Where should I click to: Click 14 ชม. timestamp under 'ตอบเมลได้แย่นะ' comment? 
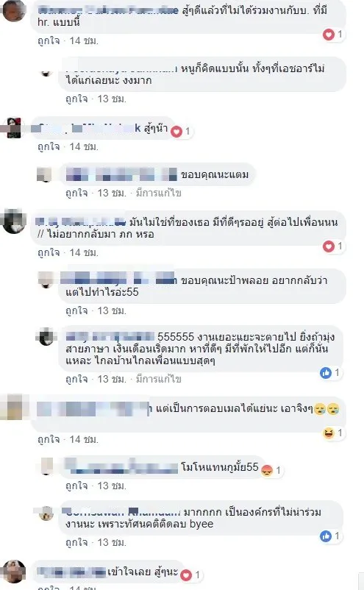click(84, 439)
